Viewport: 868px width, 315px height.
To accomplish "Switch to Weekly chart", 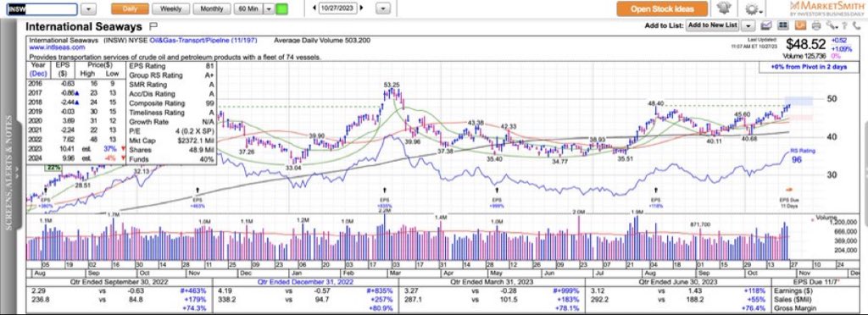I will click(170, 8).
